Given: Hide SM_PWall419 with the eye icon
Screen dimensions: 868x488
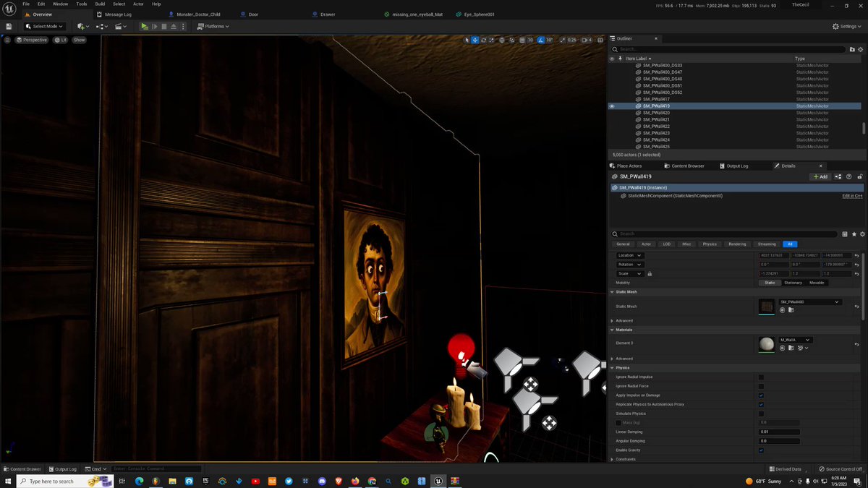Looking at the screenshot, I should [612, 106].
